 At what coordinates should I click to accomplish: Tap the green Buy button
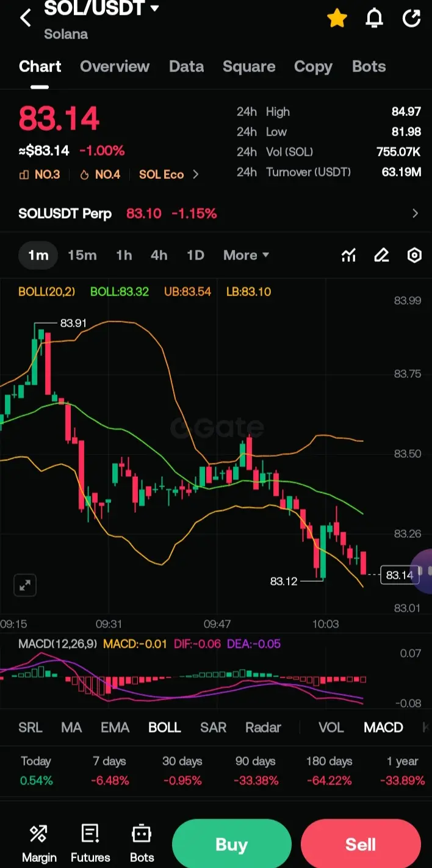[231, 845]
